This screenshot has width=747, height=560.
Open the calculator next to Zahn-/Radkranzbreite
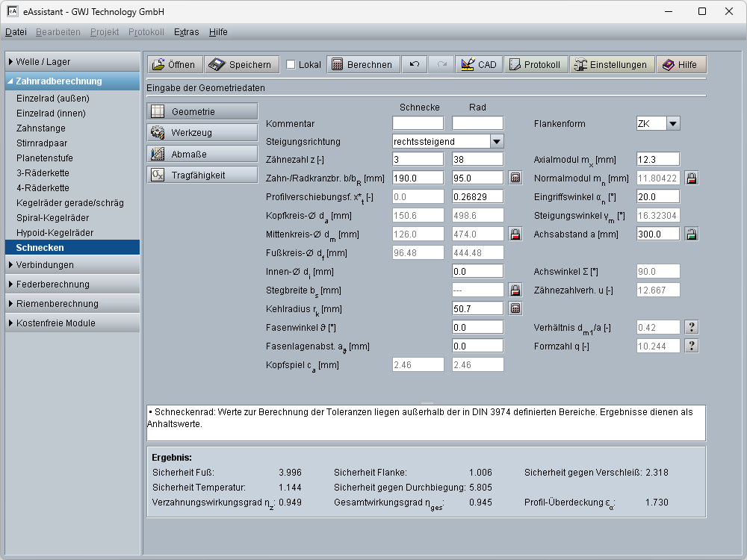pyautogui.click(x=515, y=178)
